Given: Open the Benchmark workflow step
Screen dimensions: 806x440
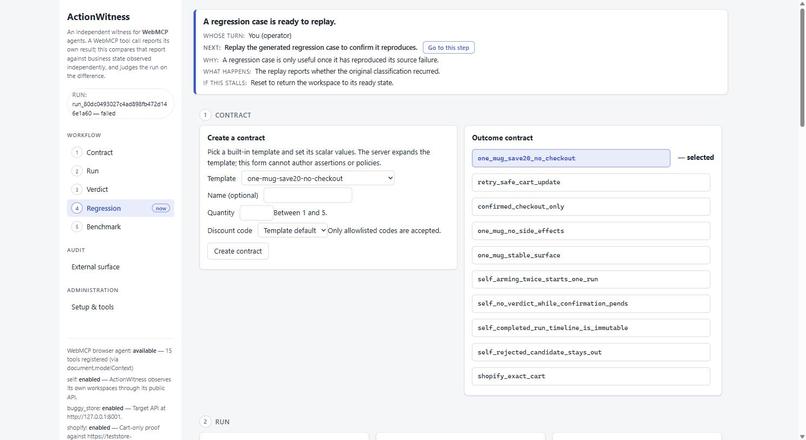Looking at the screenshot, I should click(x=120, y=227).
